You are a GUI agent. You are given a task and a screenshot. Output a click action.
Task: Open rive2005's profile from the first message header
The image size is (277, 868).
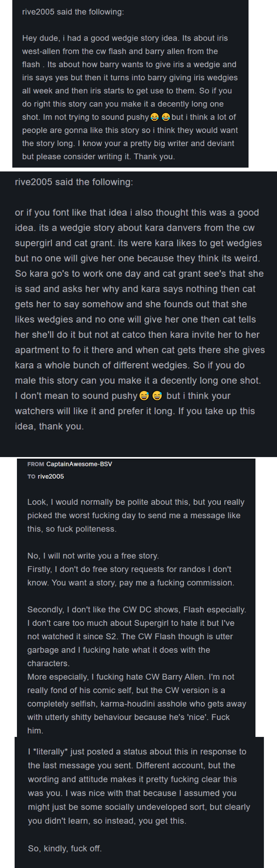click(38, 12)
